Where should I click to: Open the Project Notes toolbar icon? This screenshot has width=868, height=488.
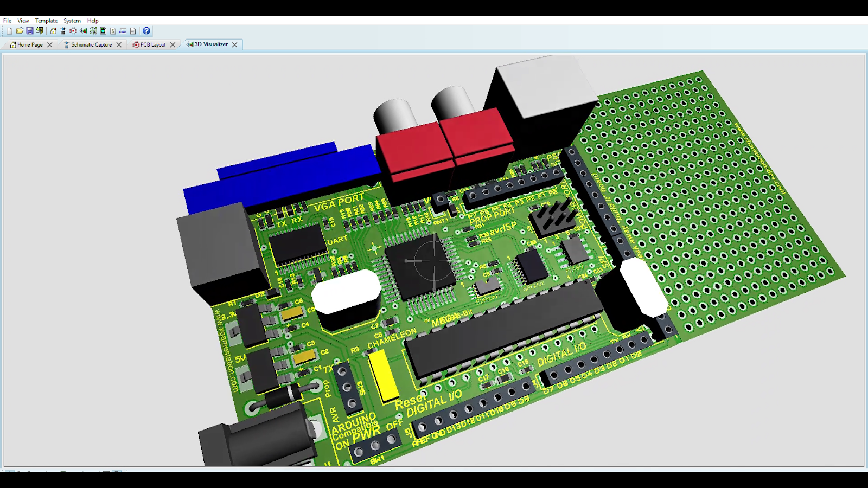(x=133, y=31)
